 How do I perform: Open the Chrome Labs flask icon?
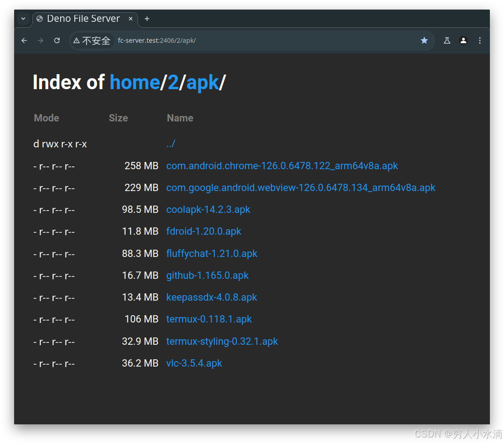447,40
